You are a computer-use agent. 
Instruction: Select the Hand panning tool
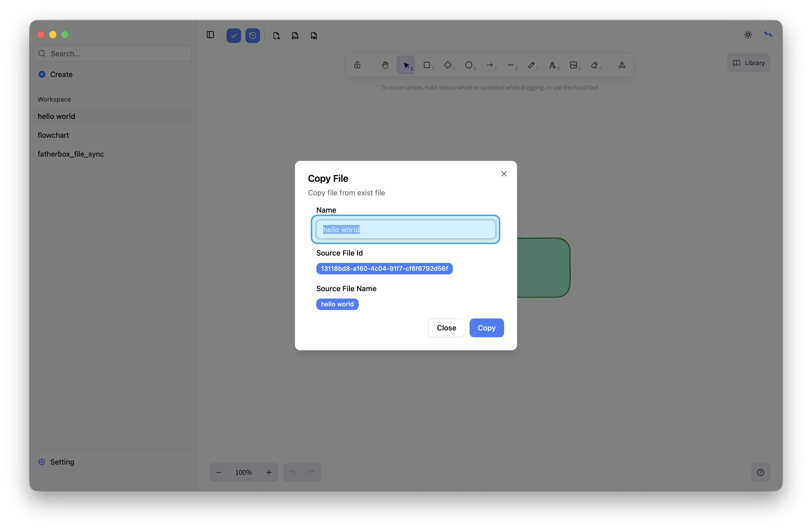pos(385,65)
